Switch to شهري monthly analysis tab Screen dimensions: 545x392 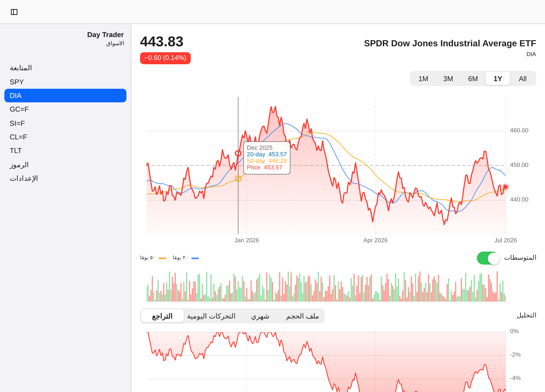pos(260,316)
